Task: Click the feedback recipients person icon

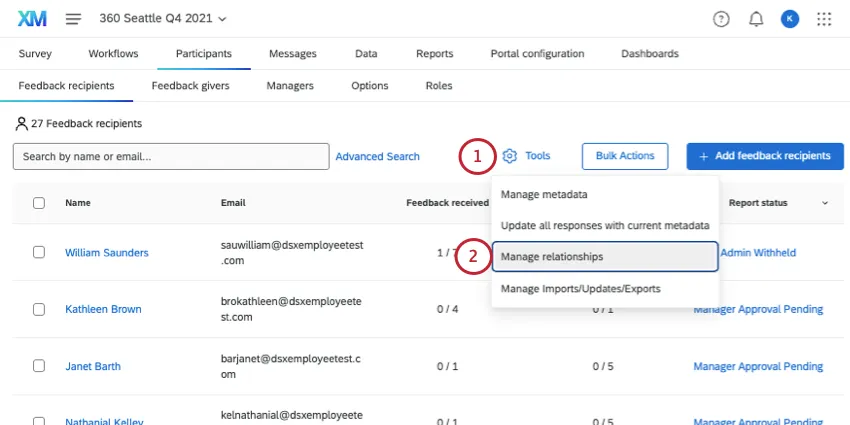Action: coord(21,124)
